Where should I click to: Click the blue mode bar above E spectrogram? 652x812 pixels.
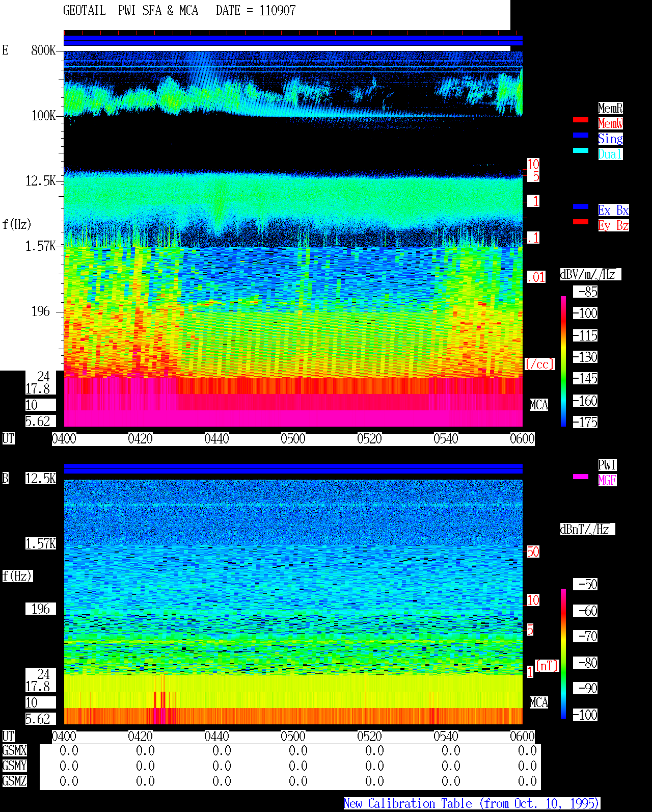(x=293, y=41)
